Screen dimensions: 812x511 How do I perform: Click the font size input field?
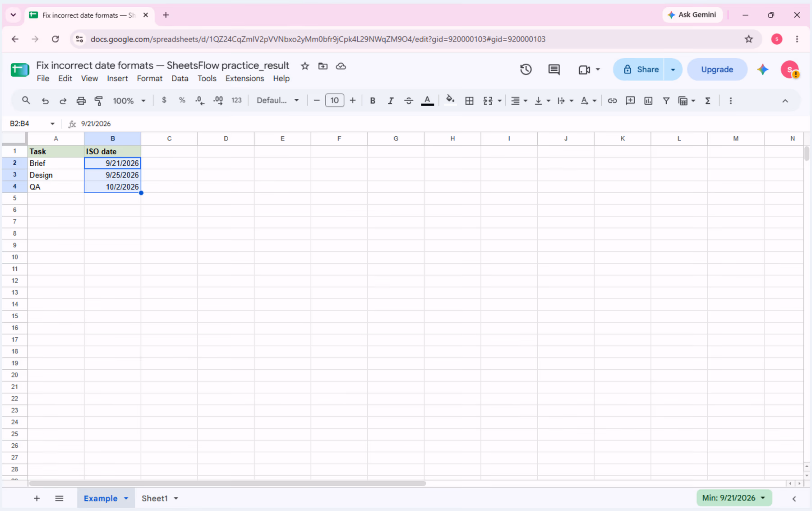tap(334, 100)
